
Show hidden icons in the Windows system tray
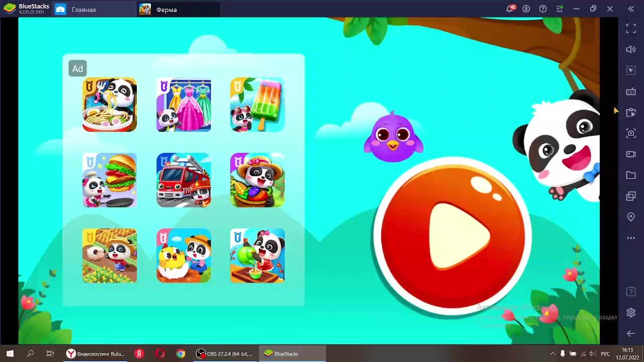(x=552, y=354)
